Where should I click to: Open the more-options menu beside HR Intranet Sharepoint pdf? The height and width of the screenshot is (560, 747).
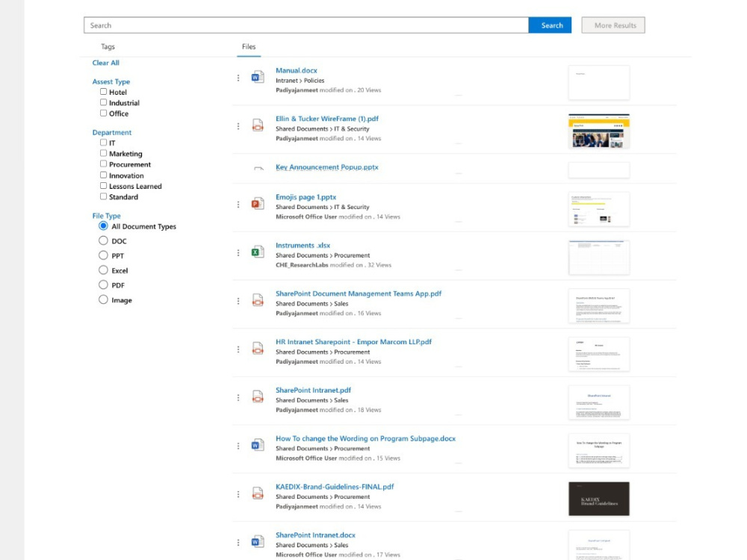(x=238, y=349)
